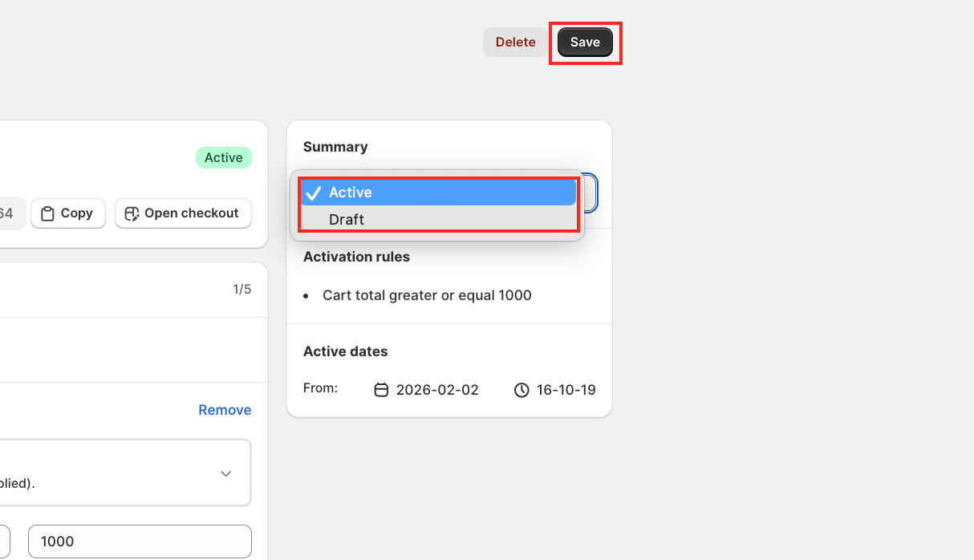Click the clock icon beside the time

[x=521, y=391]
